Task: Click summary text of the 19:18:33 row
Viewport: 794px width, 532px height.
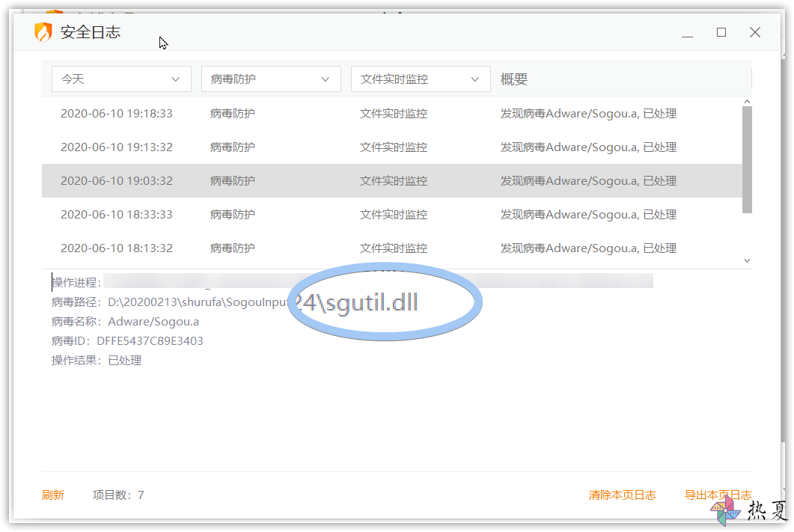Action: (x=588, y=114)
